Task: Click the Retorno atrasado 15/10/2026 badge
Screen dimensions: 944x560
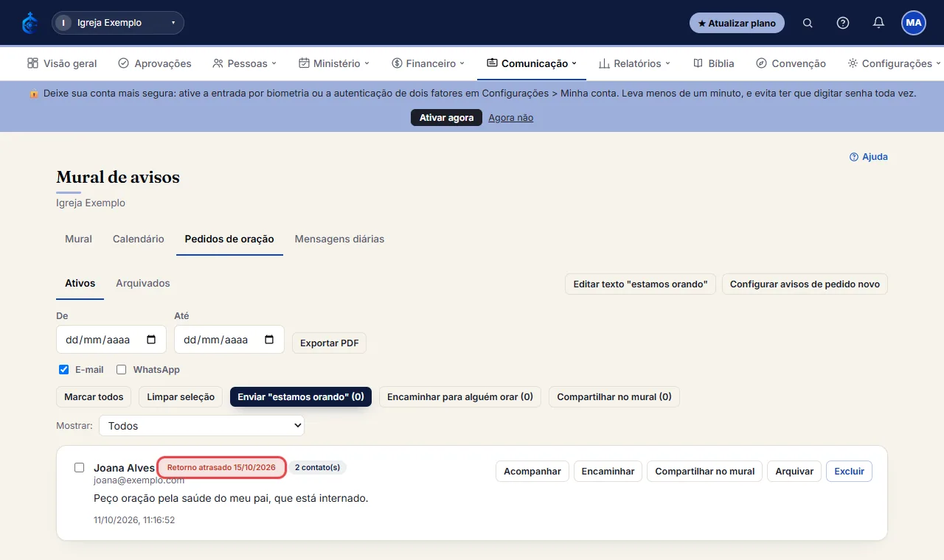Action: tap(221, 467)
